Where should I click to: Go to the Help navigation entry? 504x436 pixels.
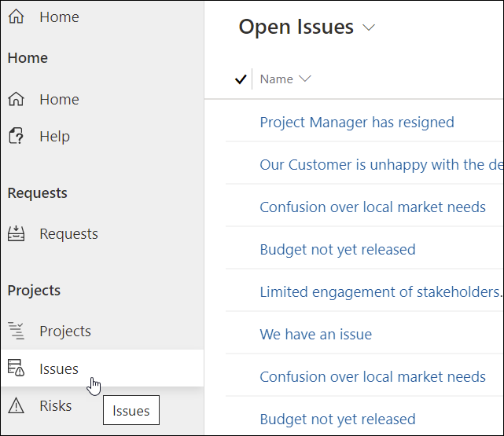pos(54,137)
